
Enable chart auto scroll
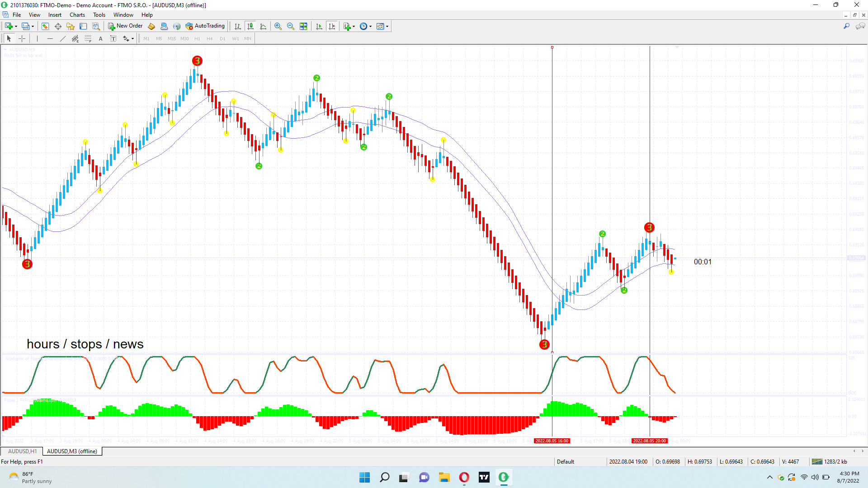(x=319, y=26)
